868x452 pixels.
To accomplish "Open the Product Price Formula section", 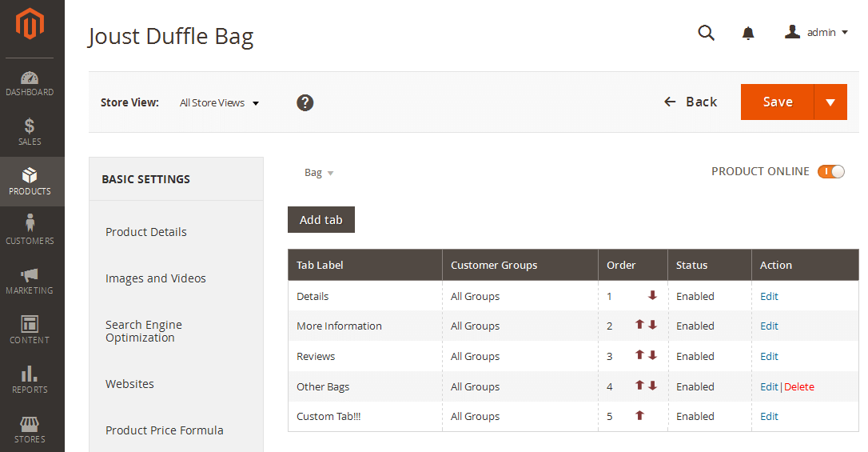I will tap(165, 430).
